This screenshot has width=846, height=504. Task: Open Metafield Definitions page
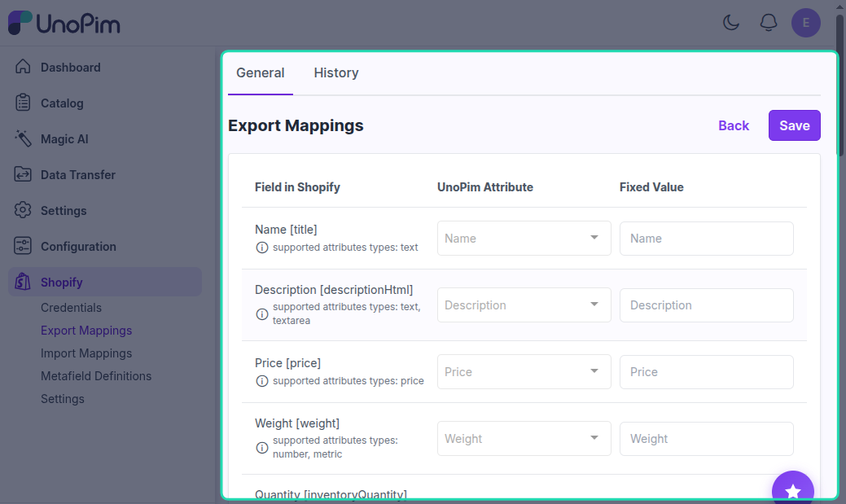tap(96, 376)
